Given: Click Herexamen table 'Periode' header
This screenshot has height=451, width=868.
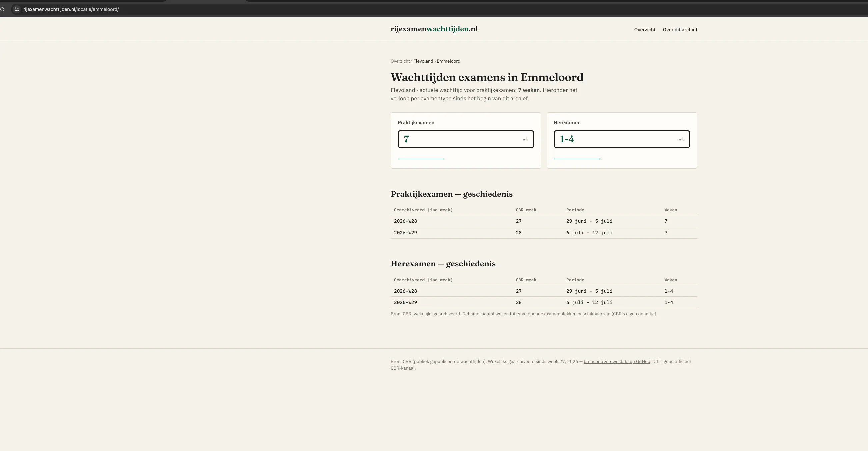Looking at the screenshot, I should point(575,280).
